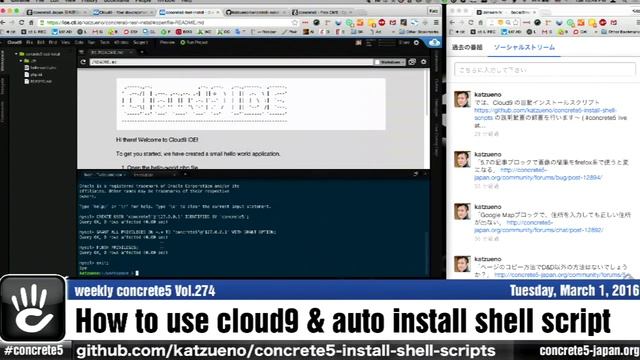The width and height of the screenshot is (640, 360).
Task: Open the Edit menu in Cloud9
Action: pyautogui.click(x=41, y=42)
